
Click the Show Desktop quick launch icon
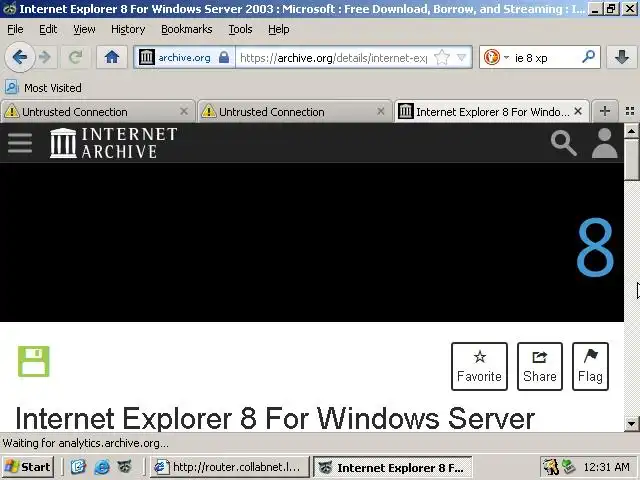78,467
